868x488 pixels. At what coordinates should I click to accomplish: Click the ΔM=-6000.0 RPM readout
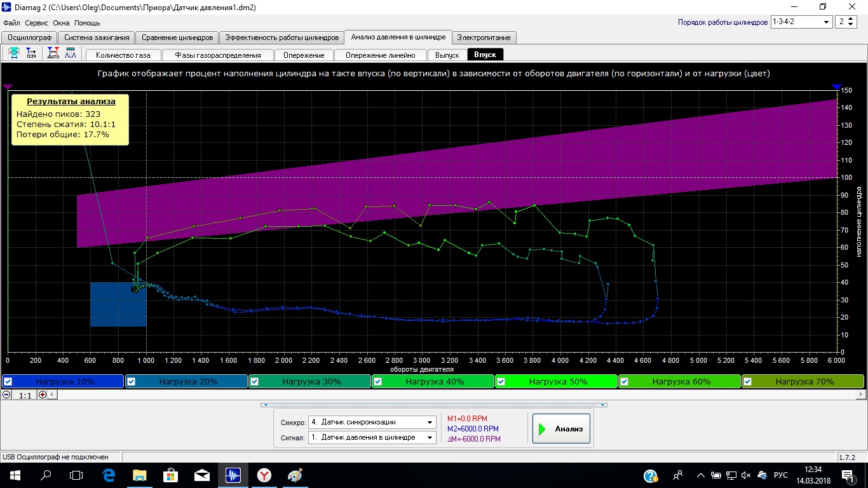(474, 439)
